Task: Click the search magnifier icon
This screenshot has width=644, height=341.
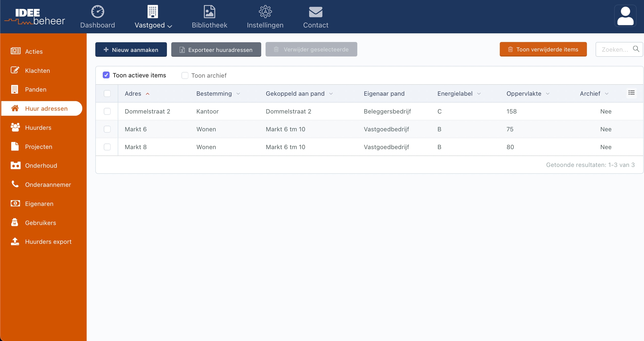Action: (x=636, y=49)
